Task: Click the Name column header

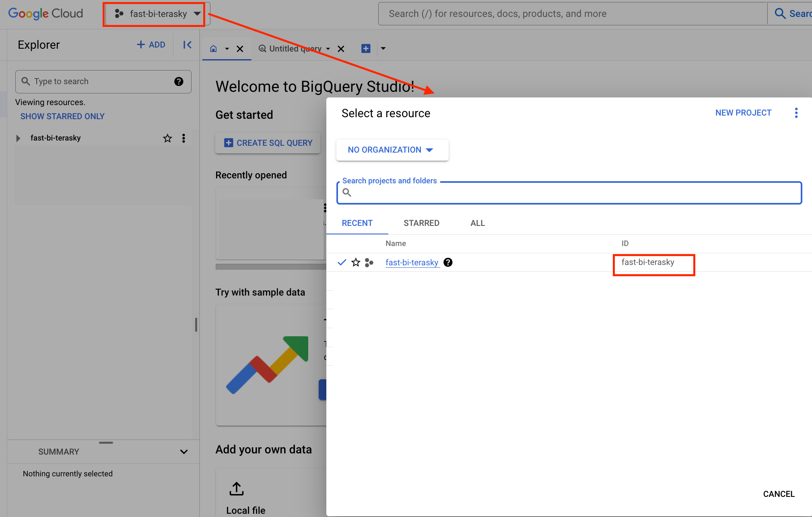Action: [396, 244]
